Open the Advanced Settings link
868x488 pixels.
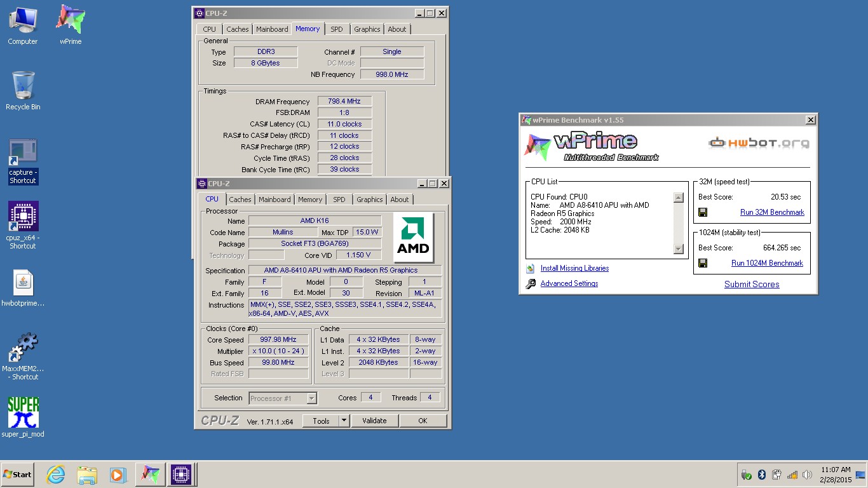coord(569,283)
